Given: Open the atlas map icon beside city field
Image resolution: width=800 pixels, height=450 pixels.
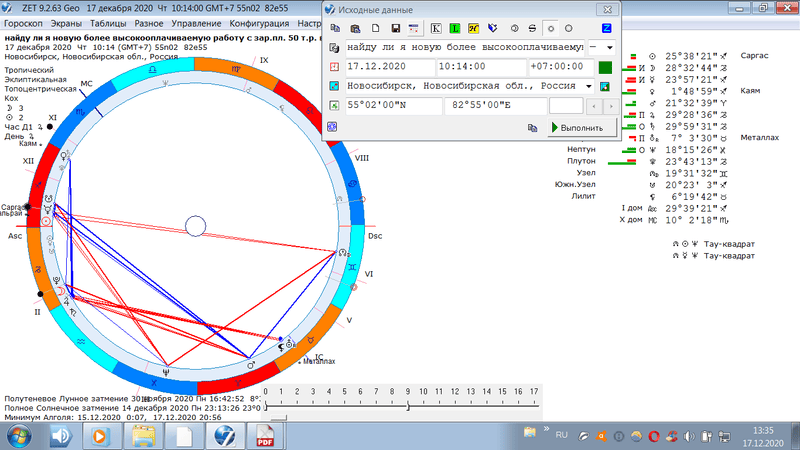Looking at the screenshot, I should (x=604, y=86).
